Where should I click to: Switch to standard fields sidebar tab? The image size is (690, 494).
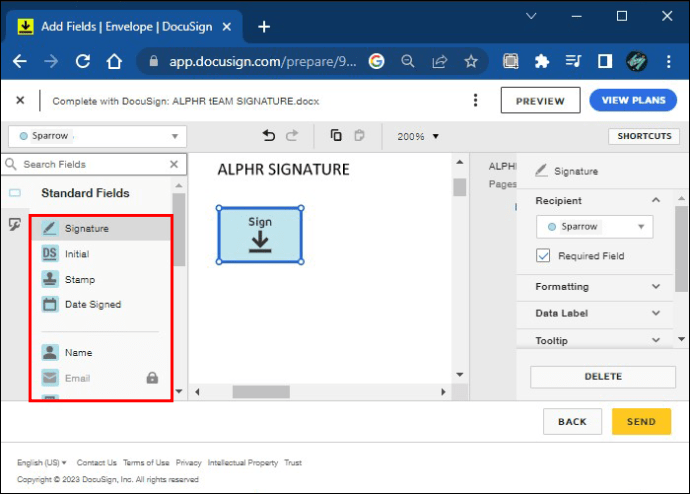click(x=15, y=193)
